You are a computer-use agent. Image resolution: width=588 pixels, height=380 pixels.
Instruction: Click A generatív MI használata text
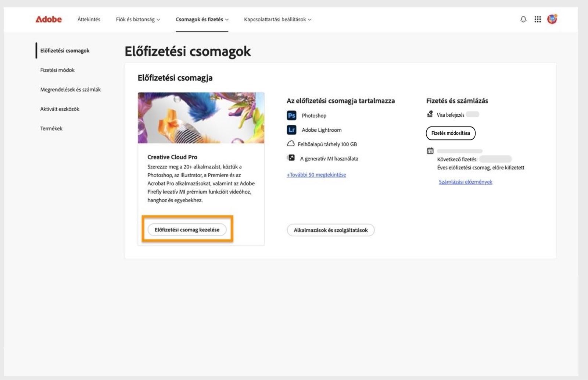(329, 159)
